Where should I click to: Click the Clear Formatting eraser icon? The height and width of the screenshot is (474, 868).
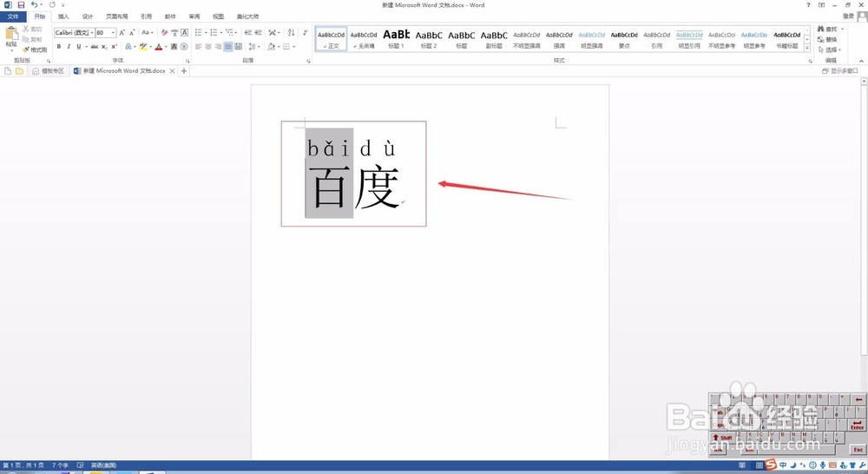click(x=164, y=33)
